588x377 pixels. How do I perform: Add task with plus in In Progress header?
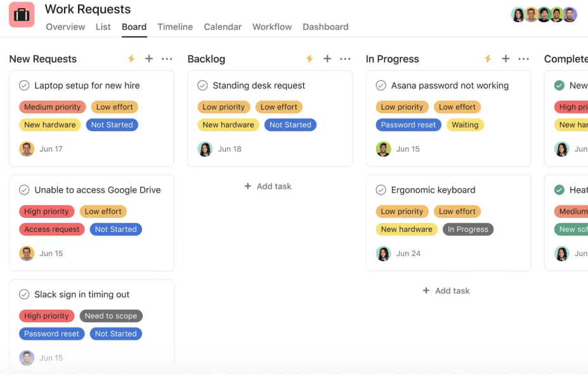(x=506, y=59)
